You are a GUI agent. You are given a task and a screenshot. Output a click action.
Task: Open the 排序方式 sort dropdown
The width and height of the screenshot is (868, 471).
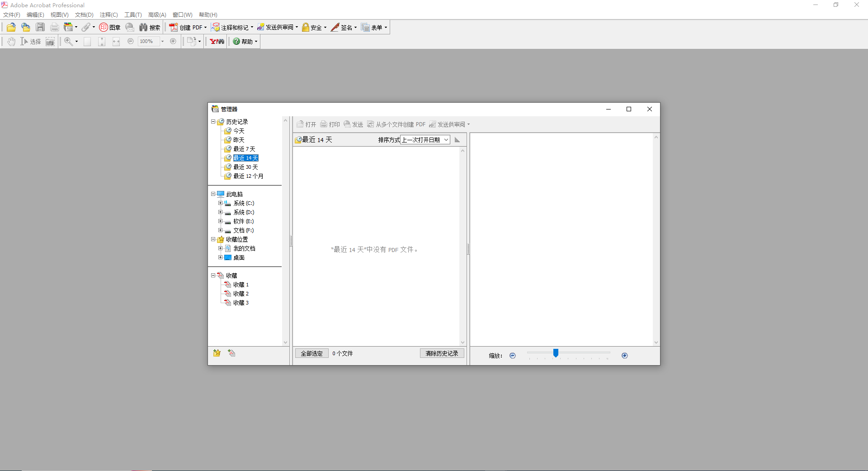[425, 140]
